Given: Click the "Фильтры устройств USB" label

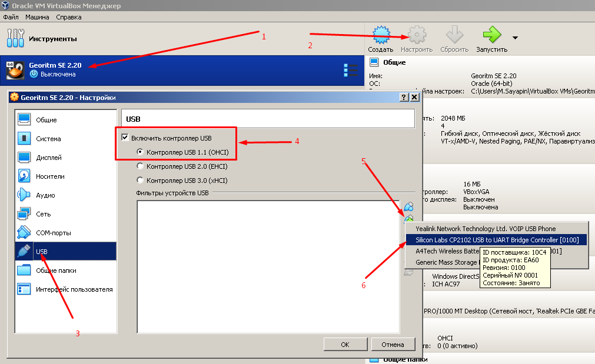Looking at the screenshot, I should [172, 193].
